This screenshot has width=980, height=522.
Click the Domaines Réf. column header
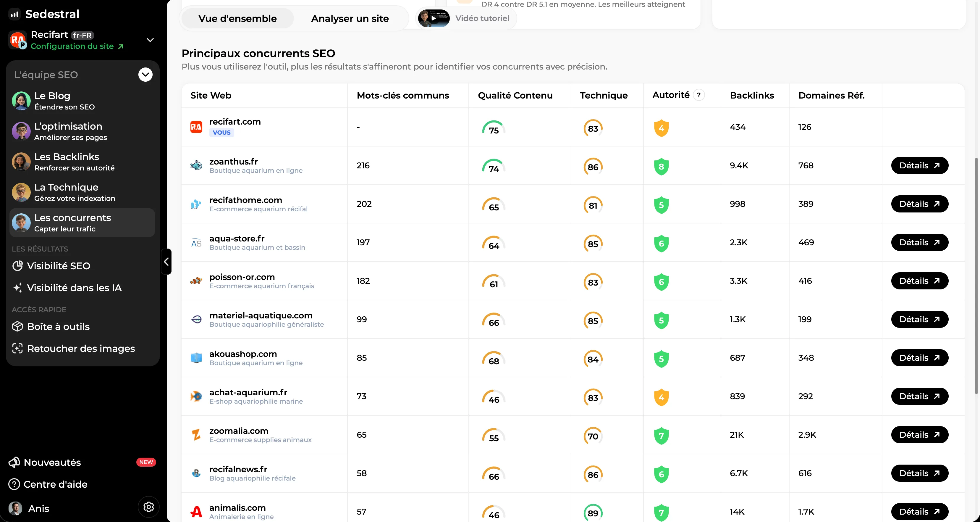point(831,96)
